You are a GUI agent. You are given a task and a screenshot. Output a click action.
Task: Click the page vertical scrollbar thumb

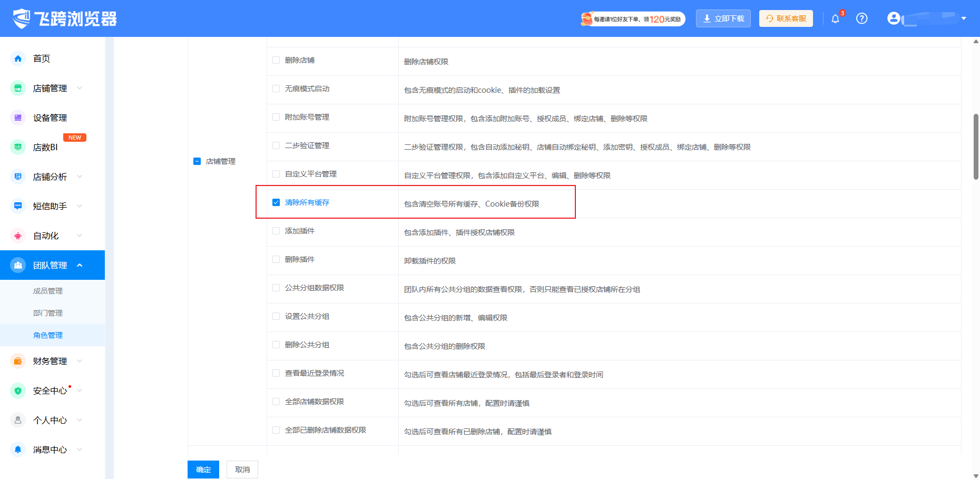point(976,146)
